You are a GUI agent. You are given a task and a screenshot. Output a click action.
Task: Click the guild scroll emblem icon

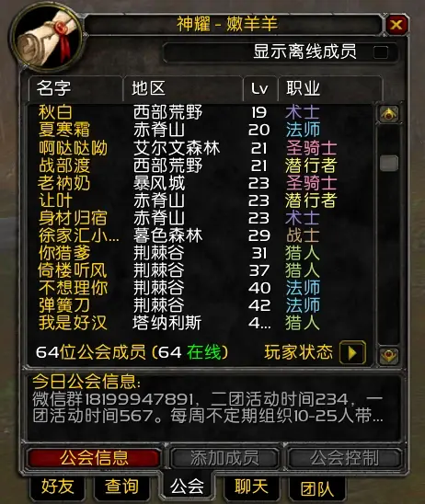[x=47, y=40]
